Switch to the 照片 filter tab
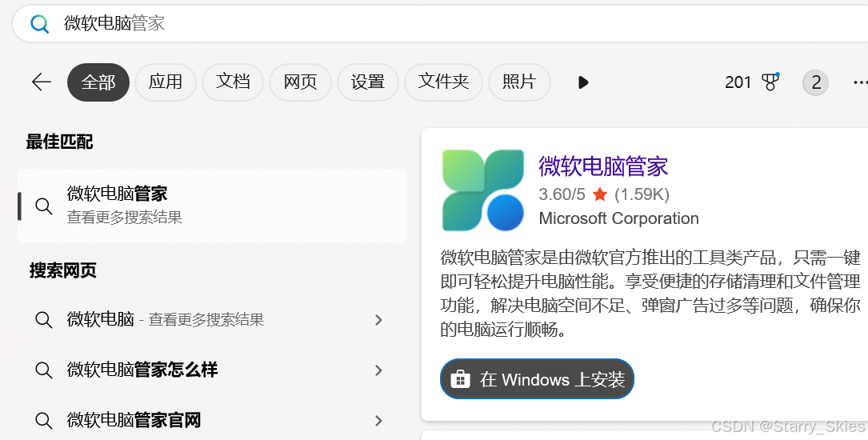This screenshot has width=868, height=440. coord(519,82)
